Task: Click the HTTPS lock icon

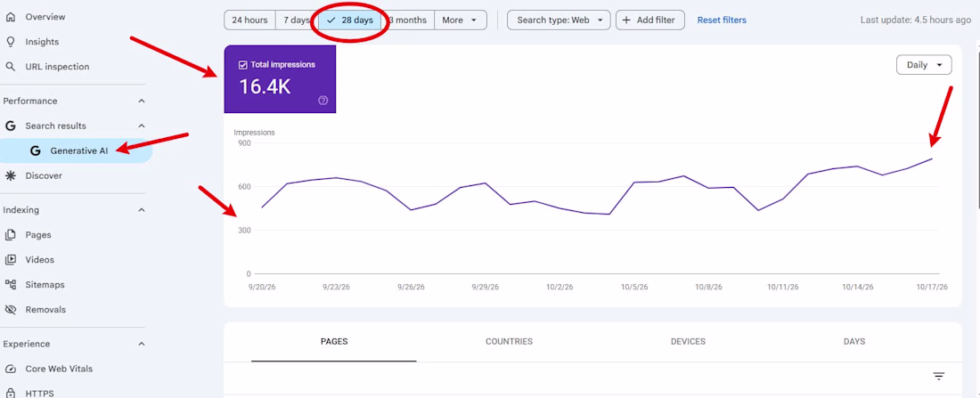Action: 10,393
